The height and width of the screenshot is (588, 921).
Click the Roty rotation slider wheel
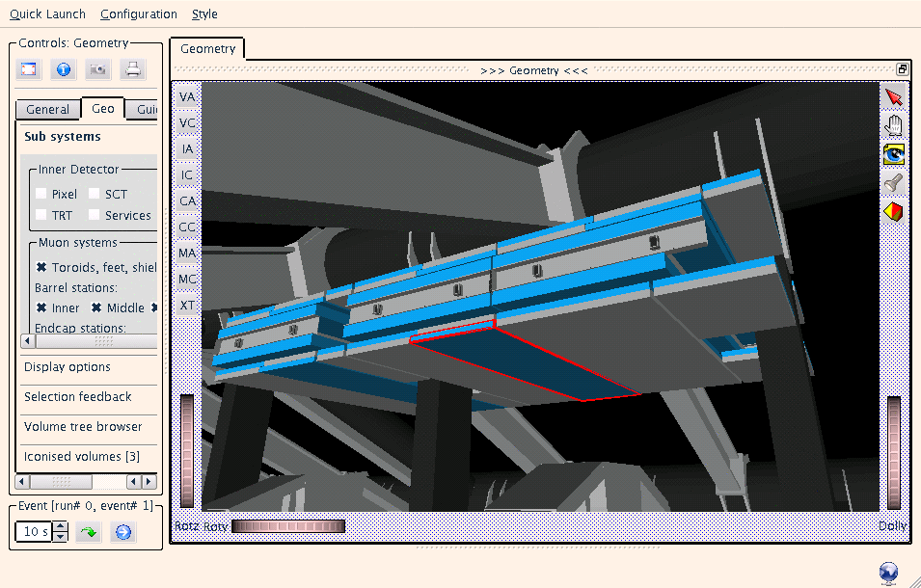(288, 526)
